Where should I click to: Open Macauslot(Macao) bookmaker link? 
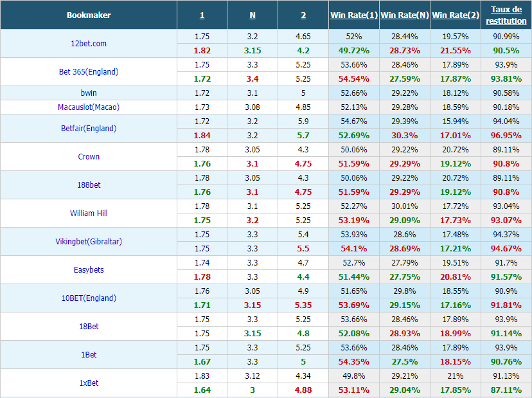point(89,107)
